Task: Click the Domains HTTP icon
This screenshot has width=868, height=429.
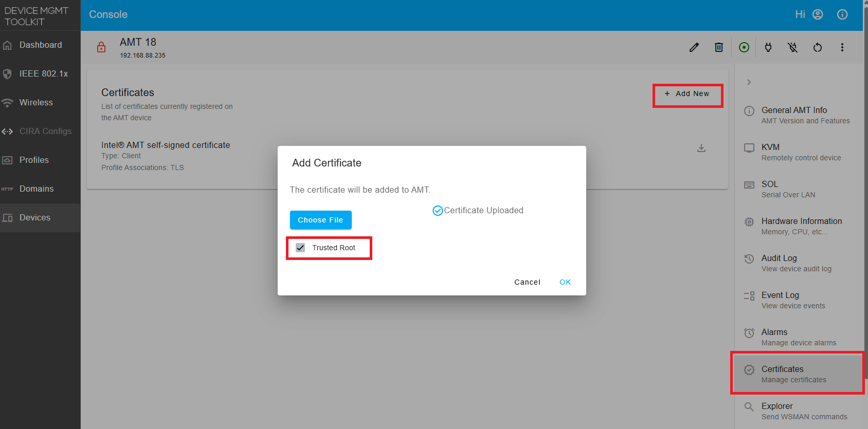Action: (7, 189)
